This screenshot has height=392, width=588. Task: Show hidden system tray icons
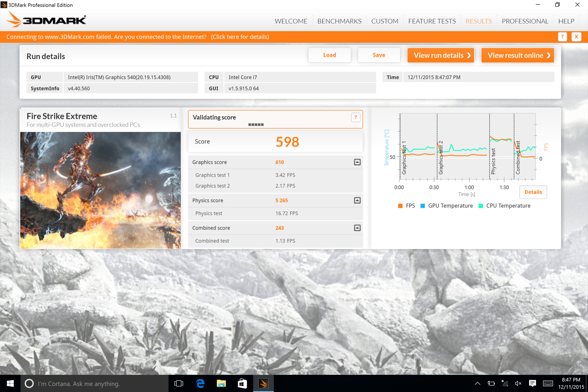477,384
